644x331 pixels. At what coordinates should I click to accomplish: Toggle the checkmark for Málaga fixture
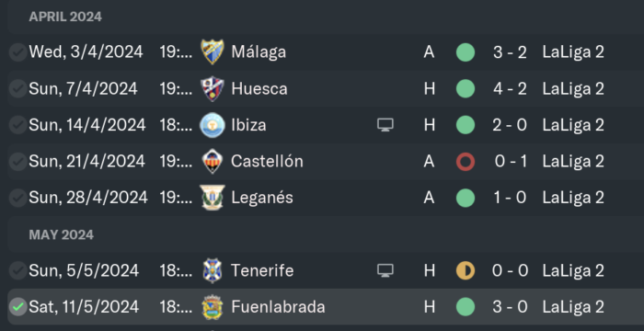click(18, 52)
